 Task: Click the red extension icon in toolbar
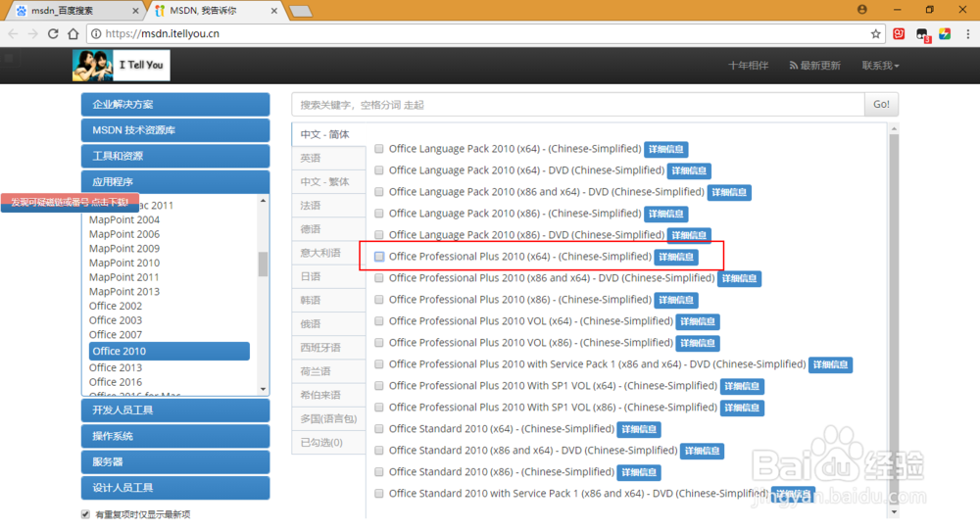[x=899, y=33]
